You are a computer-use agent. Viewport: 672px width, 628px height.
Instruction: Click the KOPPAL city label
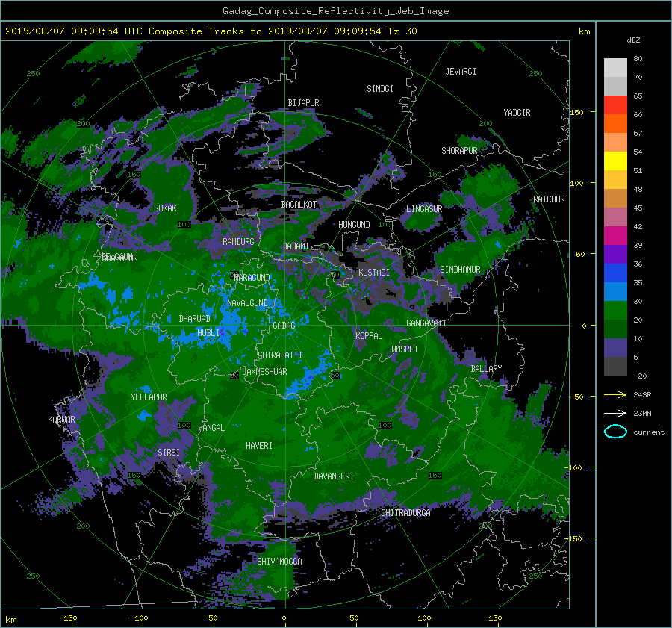click(x=369, y=335)
